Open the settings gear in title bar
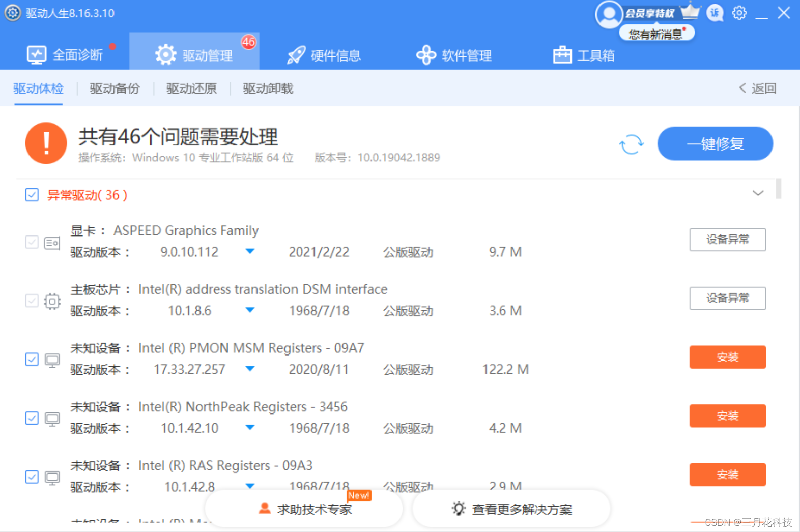The image size is (800, 532). pos(739,13)
